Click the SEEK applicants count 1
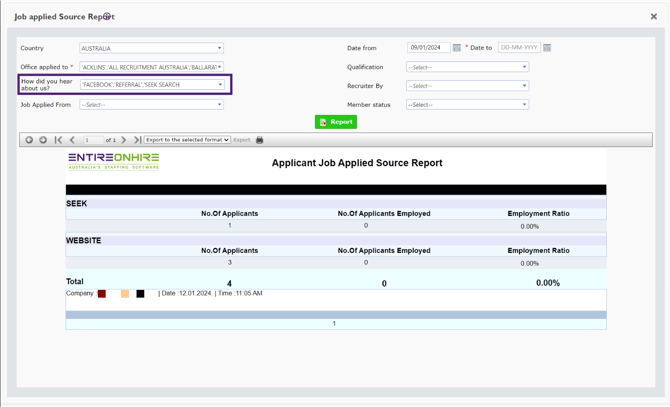Screen dimensions: 670x407 click(x=229, y=225)
